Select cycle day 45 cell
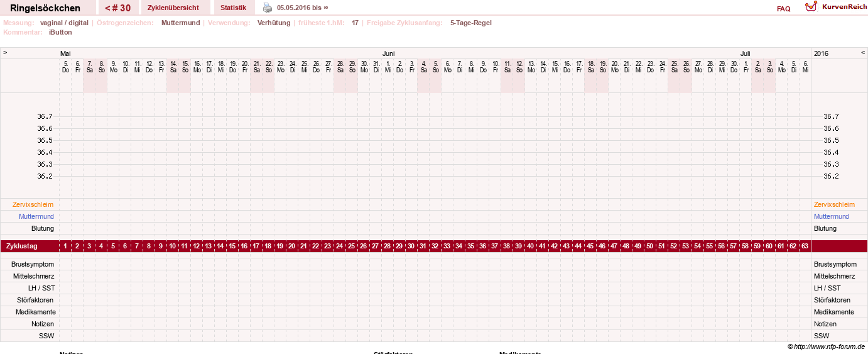868x354 pixels. coord(590,246)
